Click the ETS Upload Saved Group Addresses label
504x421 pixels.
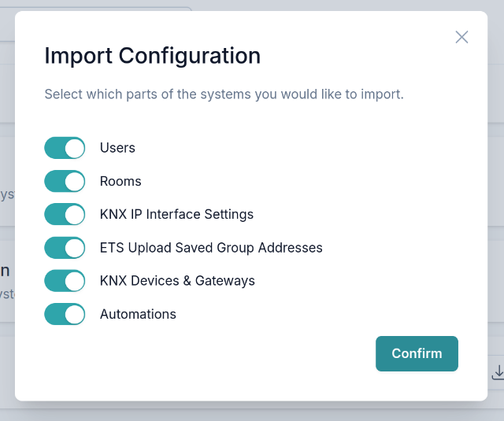coord(211,248)
